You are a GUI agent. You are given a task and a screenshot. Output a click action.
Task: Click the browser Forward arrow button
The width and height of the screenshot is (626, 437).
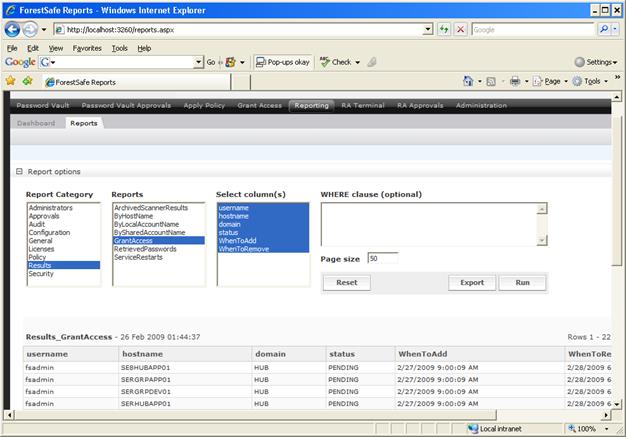30,30
